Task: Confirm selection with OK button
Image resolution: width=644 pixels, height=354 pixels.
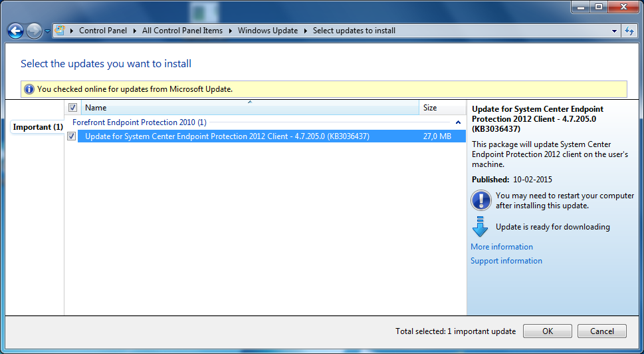Action: click(548, 331)
